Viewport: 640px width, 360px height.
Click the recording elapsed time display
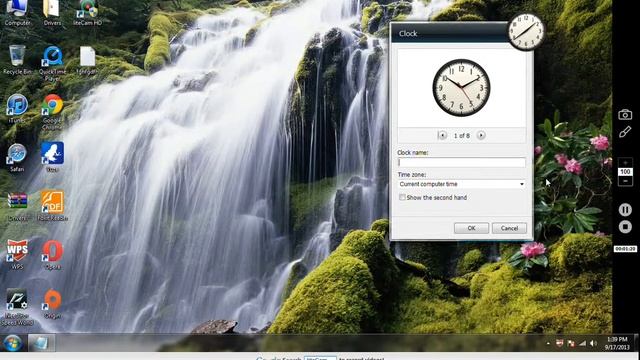[625, 249]
